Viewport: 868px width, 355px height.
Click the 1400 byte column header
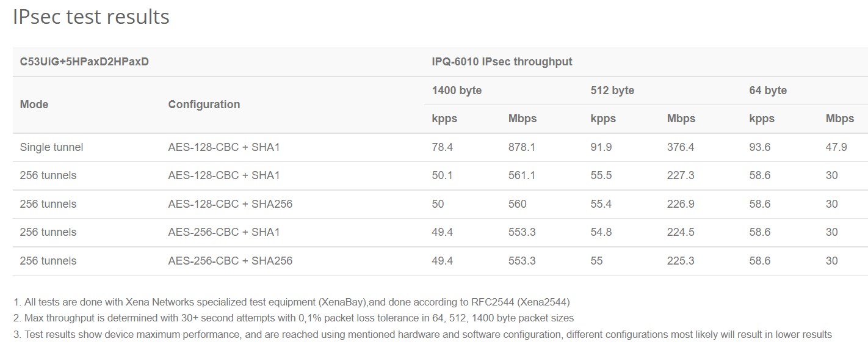click(457, 90)
